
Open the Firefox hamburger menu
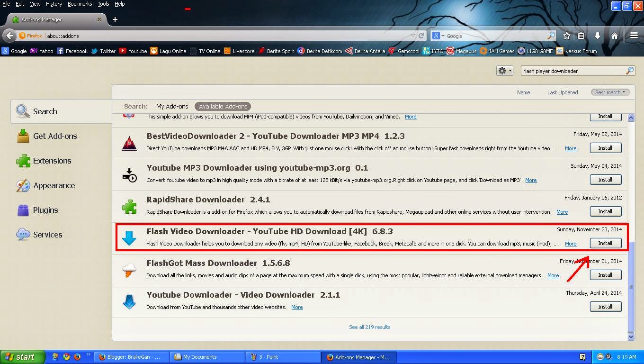coord(634,35)
